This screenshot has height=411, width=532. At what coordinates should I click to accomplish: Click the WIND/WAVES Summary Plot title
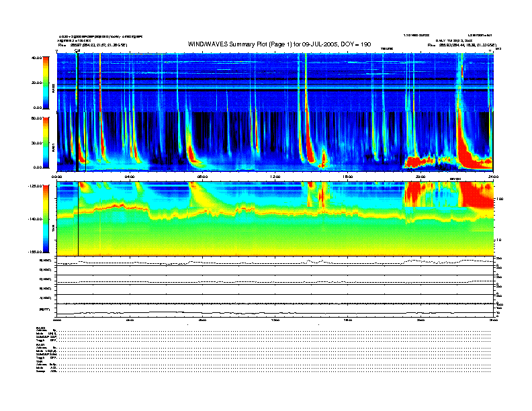click(279, 44)
